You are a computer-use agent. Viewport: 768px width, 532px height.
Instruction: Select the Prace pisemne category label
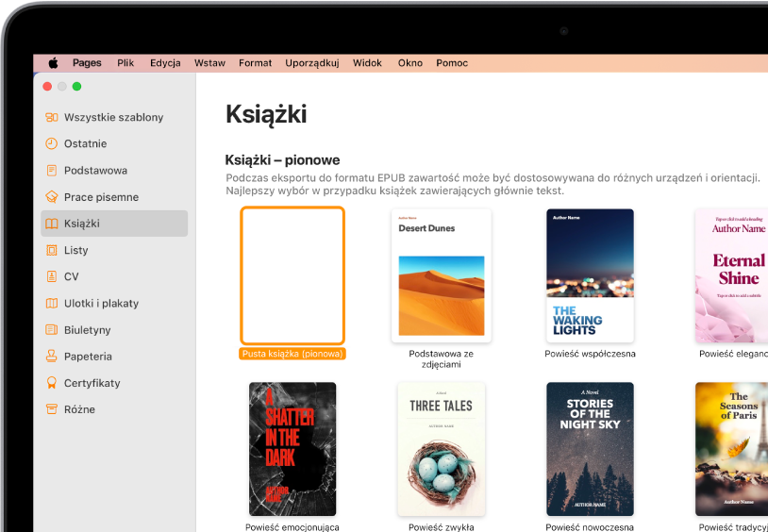click(x=101, y=197)
